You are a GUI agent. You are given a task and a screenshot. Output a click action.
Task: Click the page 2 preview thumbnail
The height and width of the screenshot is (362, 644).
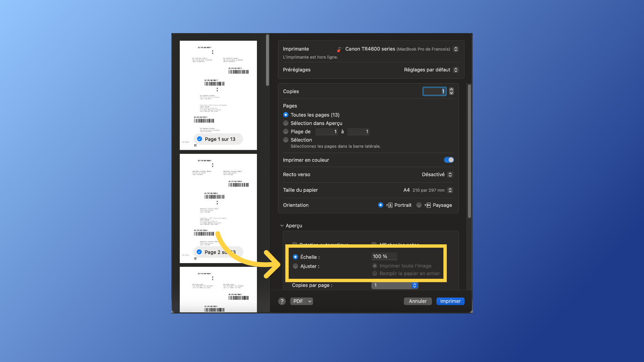(218, 208)
